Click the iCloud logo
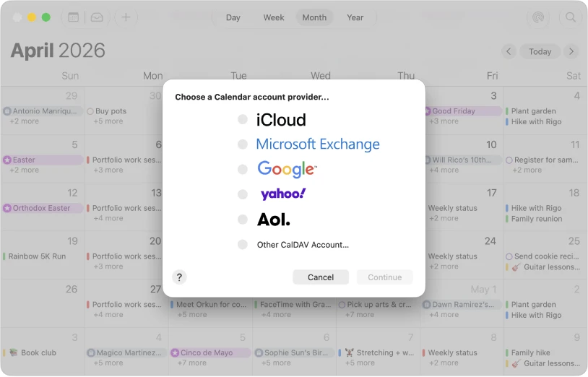Screen dimensions: 588x377 (x=281, y=120)
